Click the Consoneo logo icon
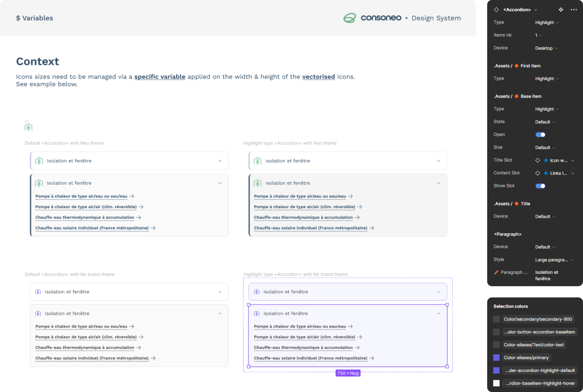 click(x=350, y=18)
